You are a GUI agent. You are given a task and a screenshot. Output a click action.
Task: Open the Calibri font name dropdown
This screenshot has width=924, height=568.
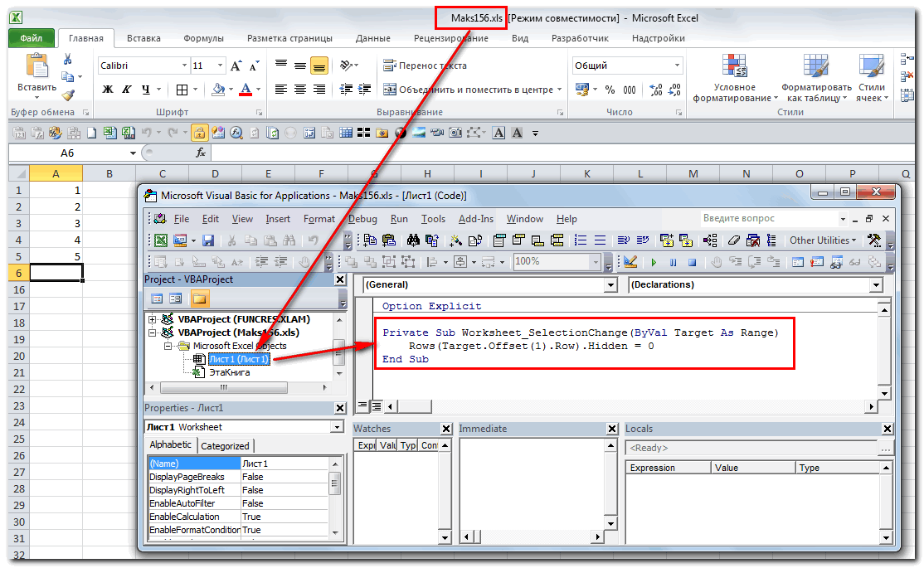[x=184, y=66]
